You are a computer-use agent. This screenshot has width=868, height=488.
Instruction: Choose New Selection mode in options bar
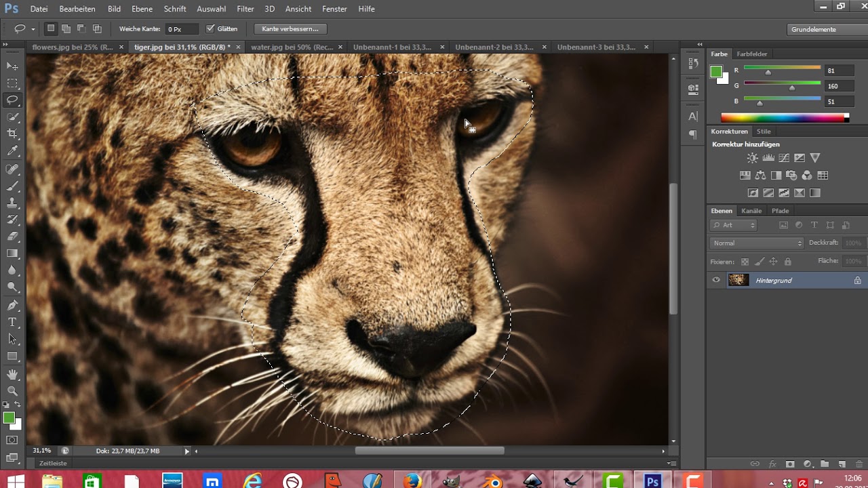[51, 28]
